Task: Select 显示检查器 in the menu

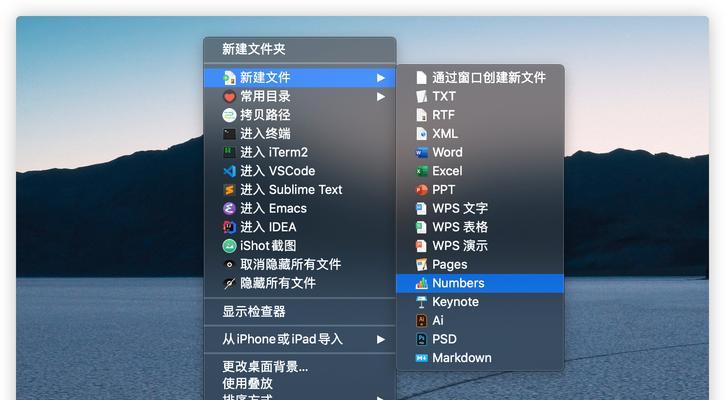Action: pos(300,312)
